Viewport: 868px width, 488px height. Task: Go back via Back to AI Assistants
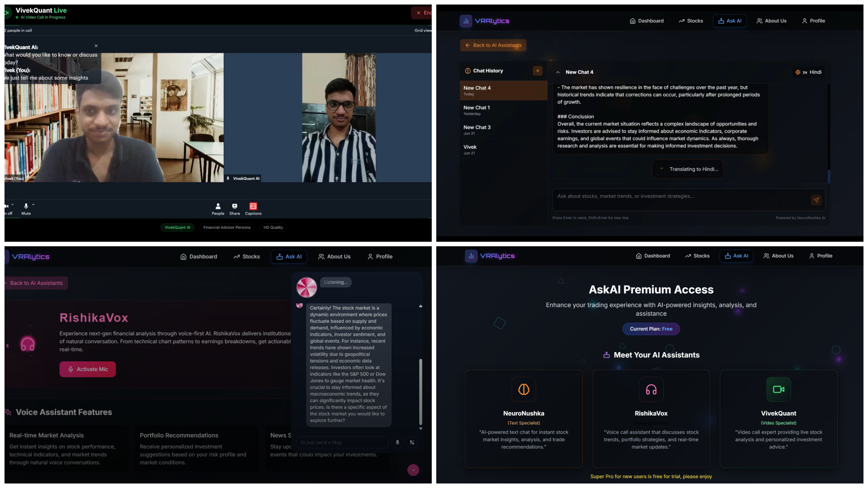[493, 45]
